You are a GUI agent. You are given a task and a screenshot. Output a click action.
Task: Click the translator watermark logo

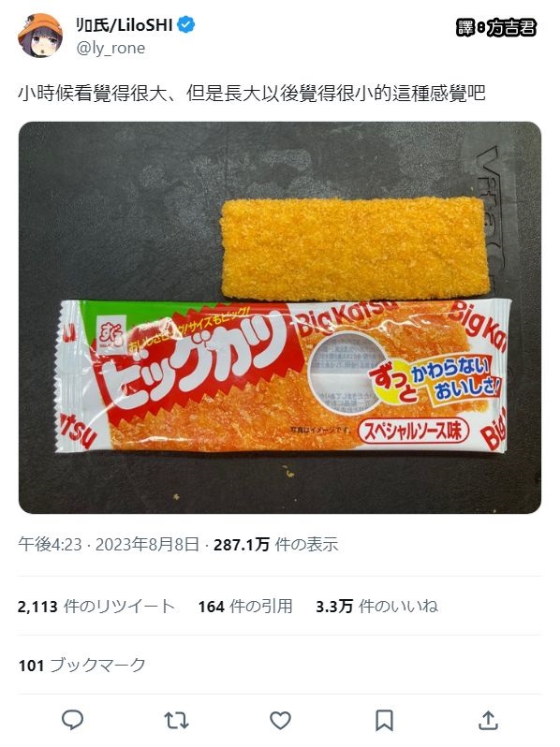tap(496, 28)
